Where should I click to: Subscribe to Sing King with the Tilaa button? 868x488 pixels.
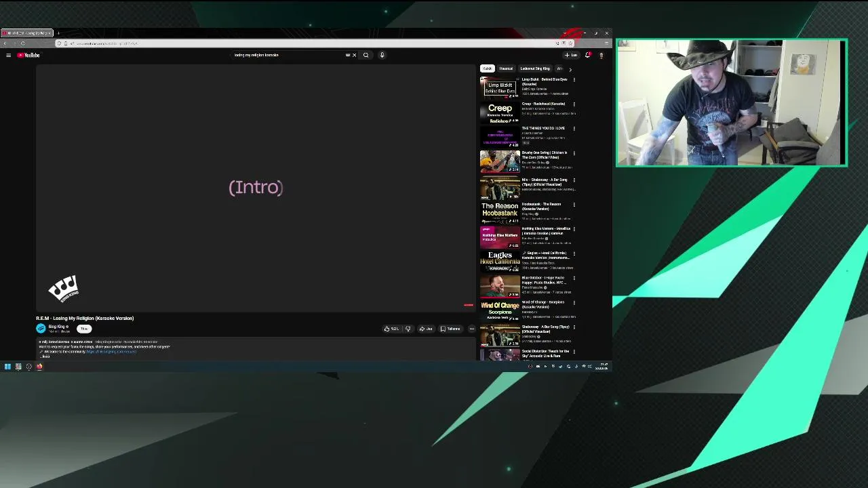(84, 329)
